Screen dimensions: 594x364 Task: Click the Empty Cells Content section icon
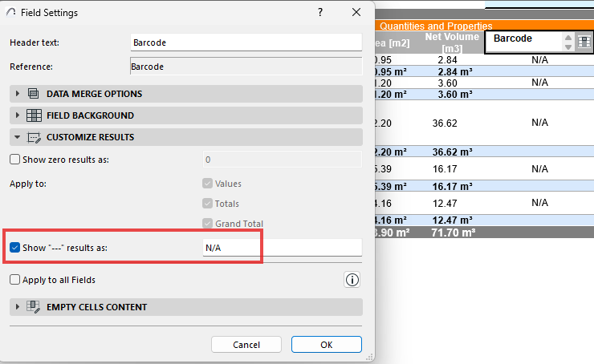click(x=34, y=307)
